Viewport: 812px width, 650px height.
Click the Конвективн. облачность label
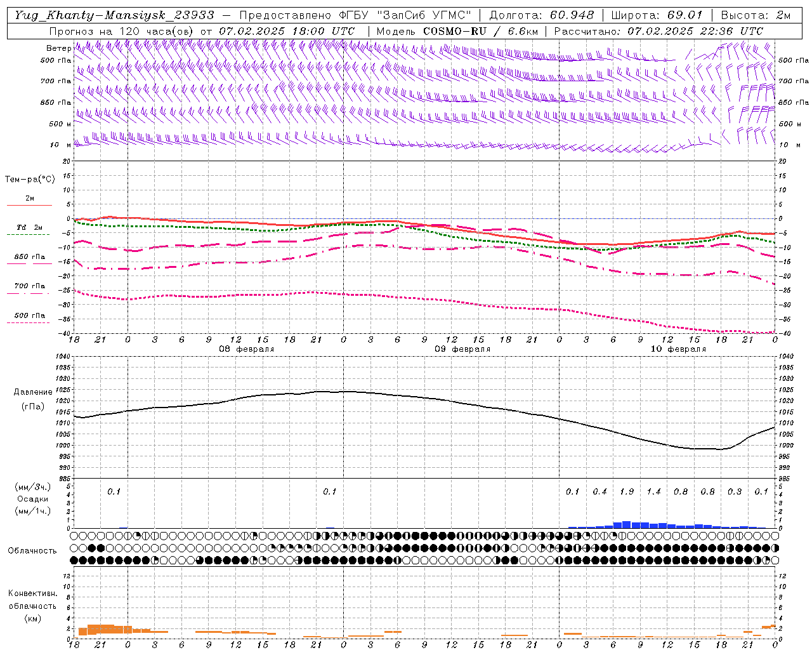(x=32, y=600)
